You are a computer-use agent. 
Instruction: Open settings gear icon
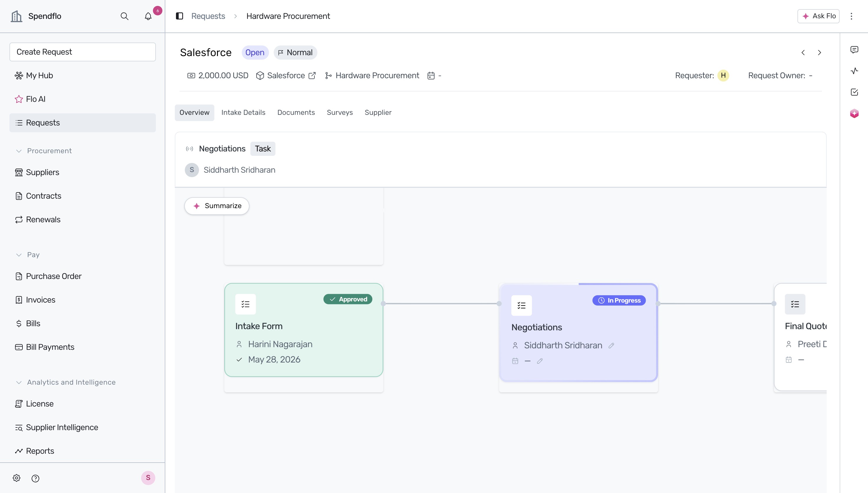click(x=17, y=478)
